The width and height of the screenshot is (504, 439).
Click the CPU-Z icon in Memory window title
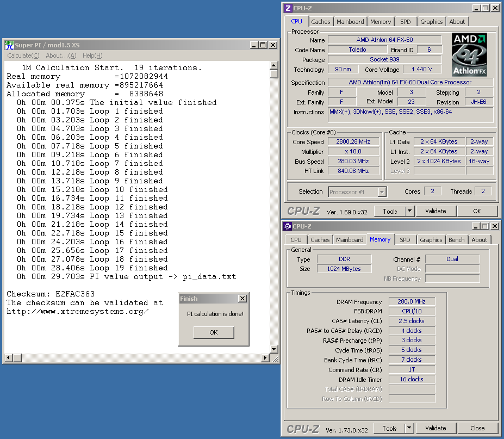287,226
